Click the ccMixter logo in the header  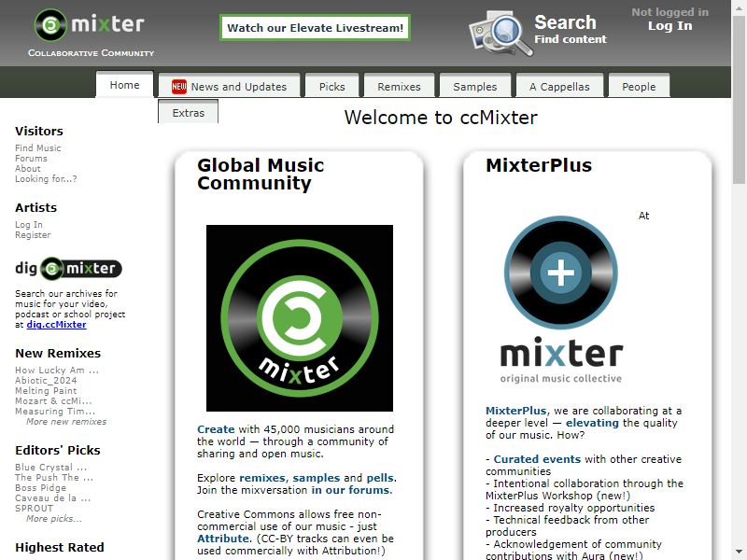pyautogui.click(x=89, y=24)
